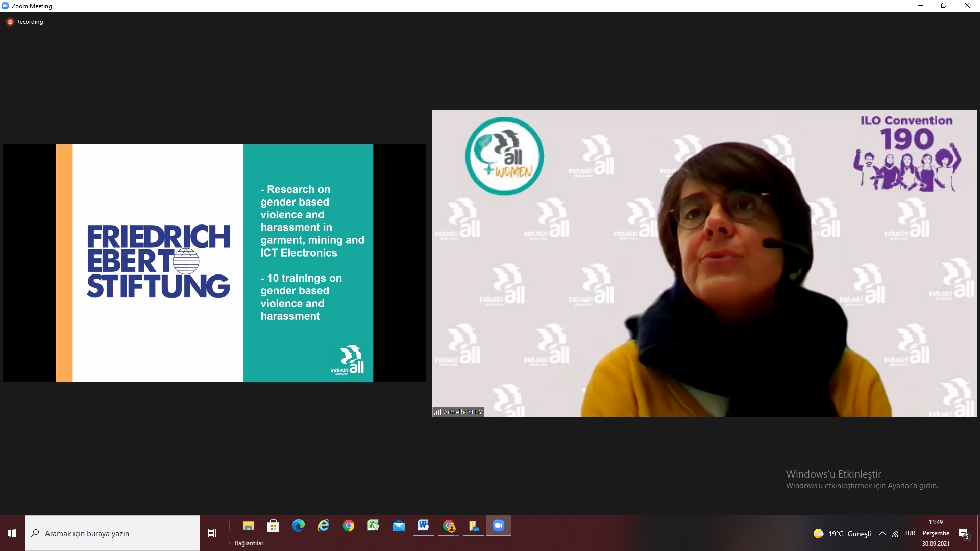Open the clock and calendar
Viewport: 980px width, 551px height.
(936, 533)
